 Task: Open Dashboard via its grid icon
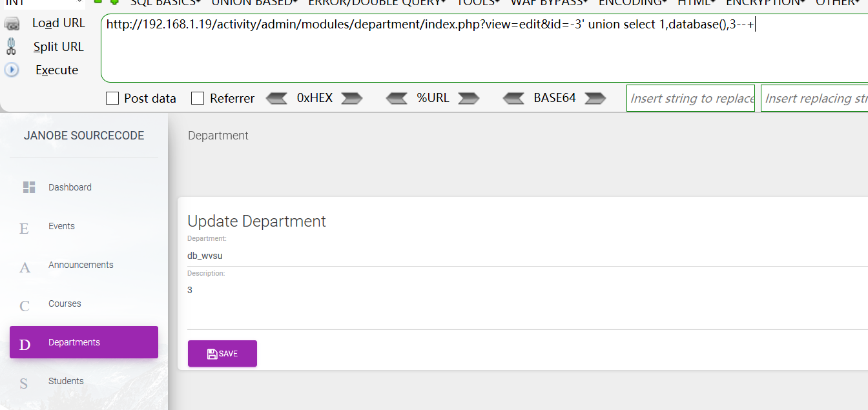[x=29, y=187]
